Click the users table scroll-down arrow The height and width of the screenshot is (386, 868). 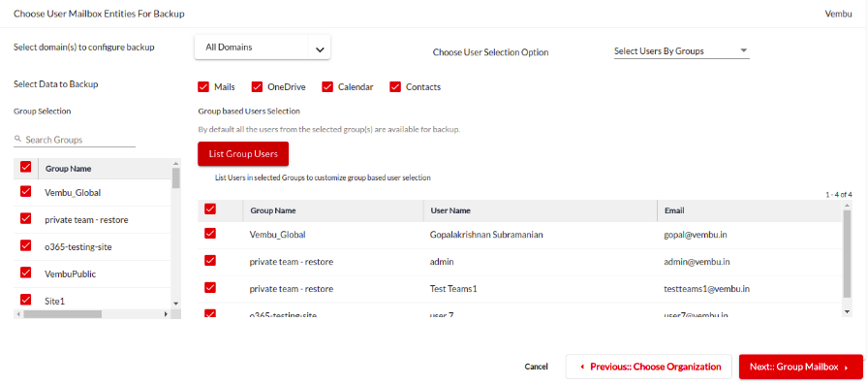[847, 312]
